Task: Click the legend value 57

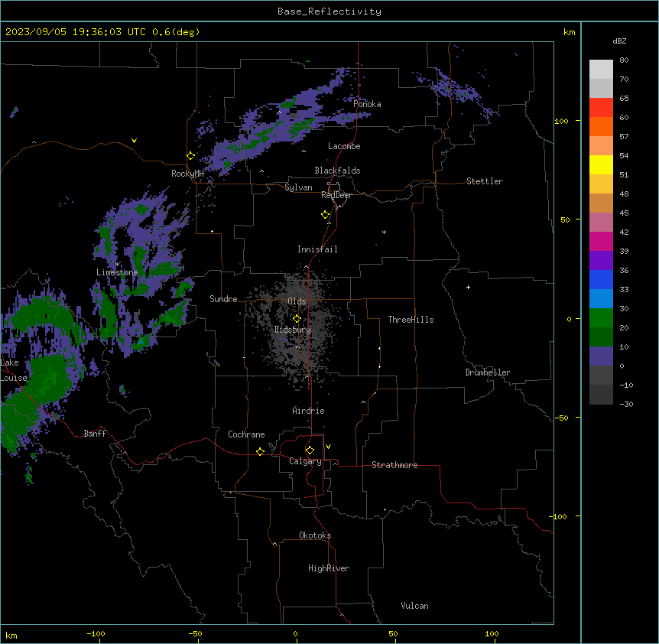Action: [x=624, y=137]
